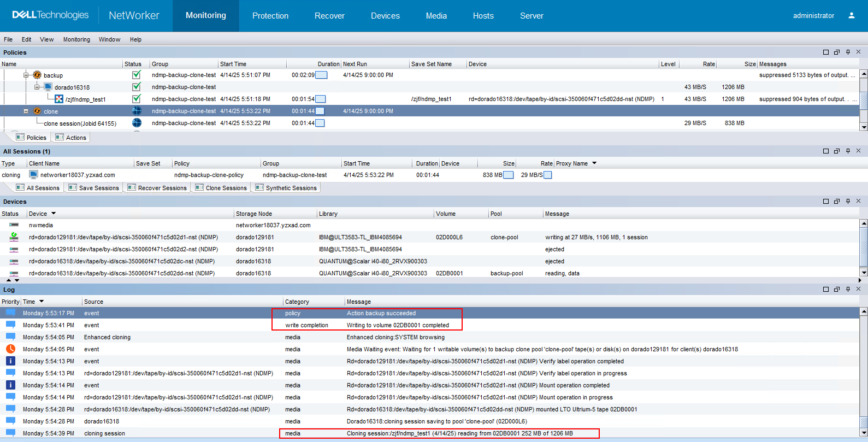Switch to the Synthetic Sessions tab
The width and height of the screenshot is (868, 442).
[286, 188]
